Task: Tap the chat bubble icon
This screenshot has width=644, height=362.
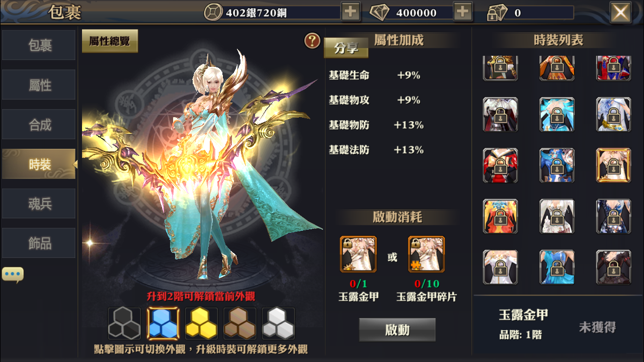Action: (x=13, y=275)
